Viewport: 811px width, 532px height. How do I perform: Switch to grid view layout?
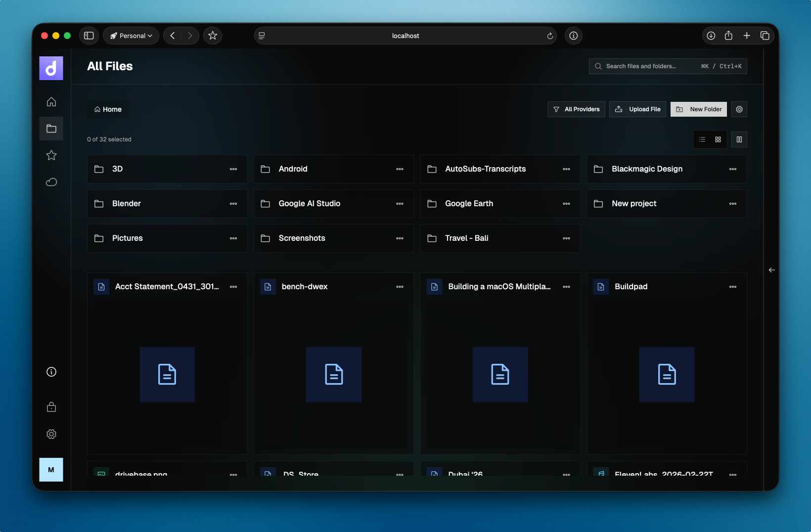[718, 139]
